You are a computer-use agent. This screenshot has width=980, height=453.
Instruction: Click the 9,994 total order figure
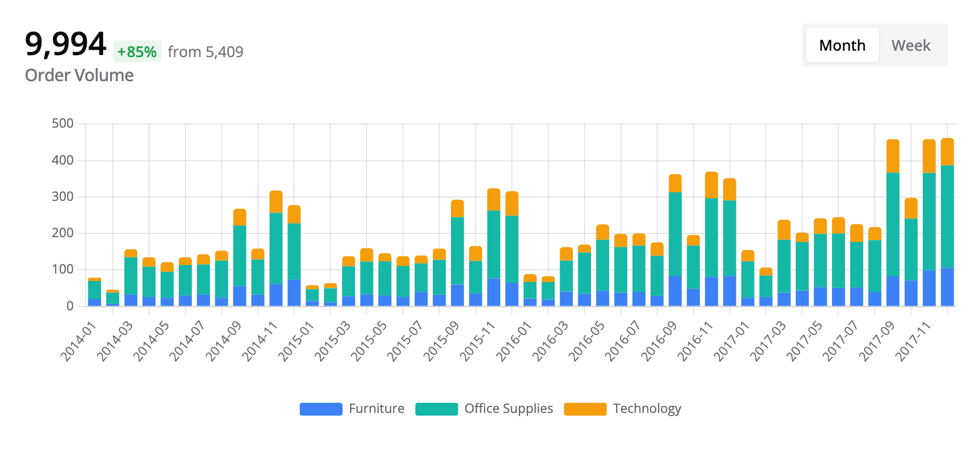click(65, 44)
